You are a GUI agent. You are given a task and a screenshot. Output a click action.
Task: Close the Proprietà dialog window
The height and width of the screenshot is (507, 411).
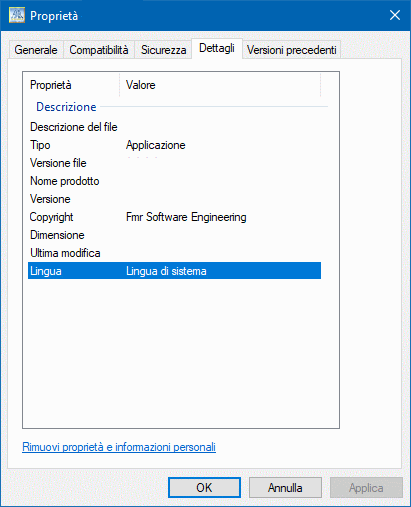tap(395, 15)
